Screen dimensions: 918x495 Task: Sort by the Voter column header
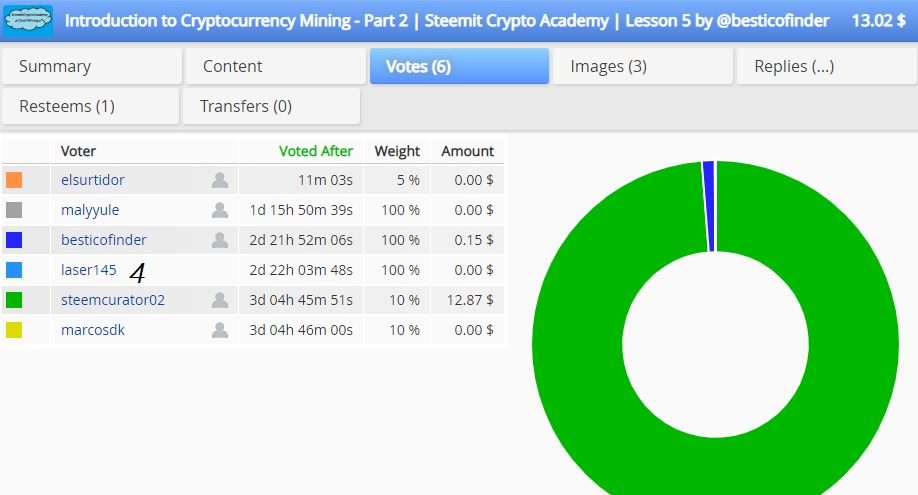point(78,151)
